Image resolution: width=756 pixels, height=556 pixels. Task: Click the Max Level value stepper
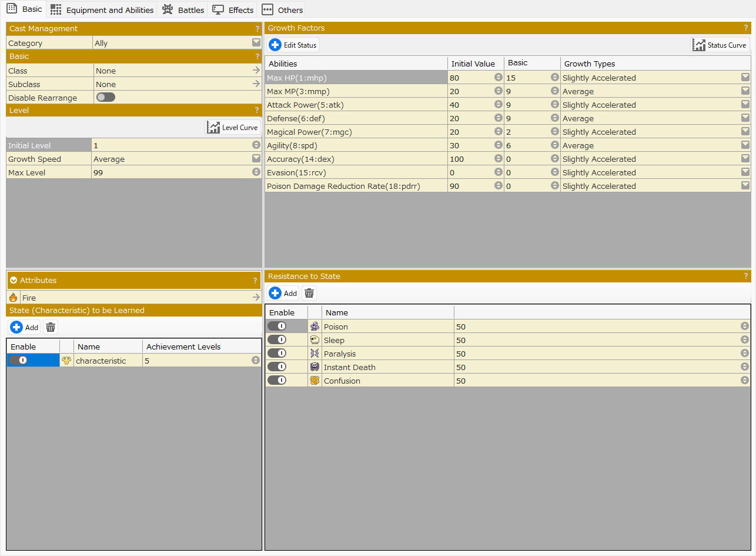256,172
